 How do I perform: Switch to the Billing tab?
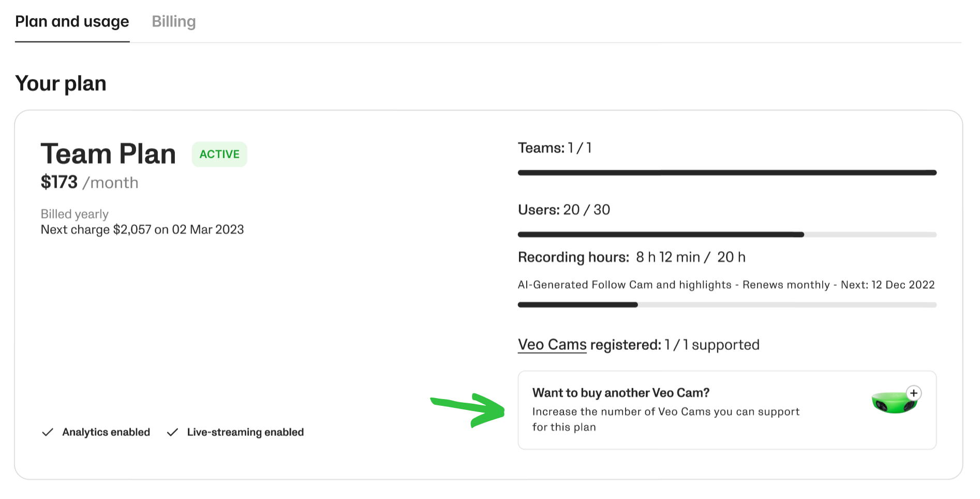[x=173, y=22]
